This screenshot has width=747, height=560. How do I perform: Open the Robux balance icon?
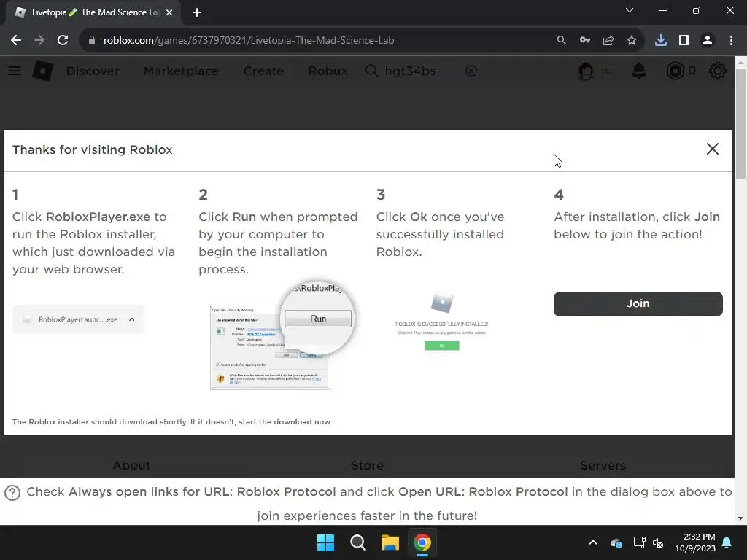click(675, 71)
